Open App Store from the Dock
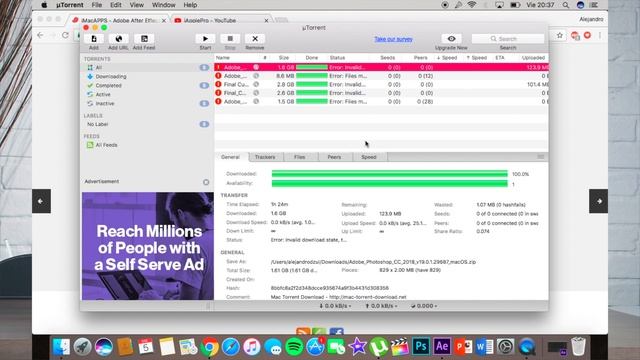The image size is (640, 360). click(315, 347)
